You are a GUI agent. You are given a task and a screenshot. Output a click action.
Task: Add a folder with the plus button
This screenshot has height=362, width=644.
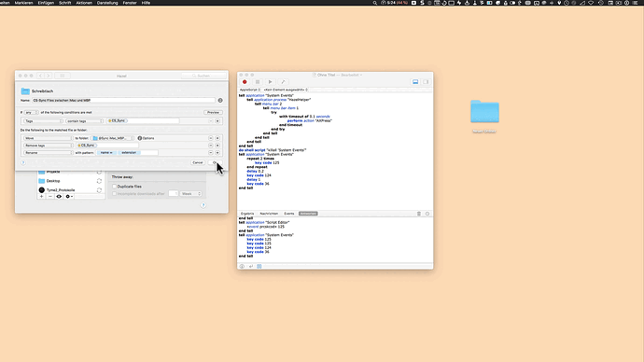pyautogui.click(x=41, y=197)
